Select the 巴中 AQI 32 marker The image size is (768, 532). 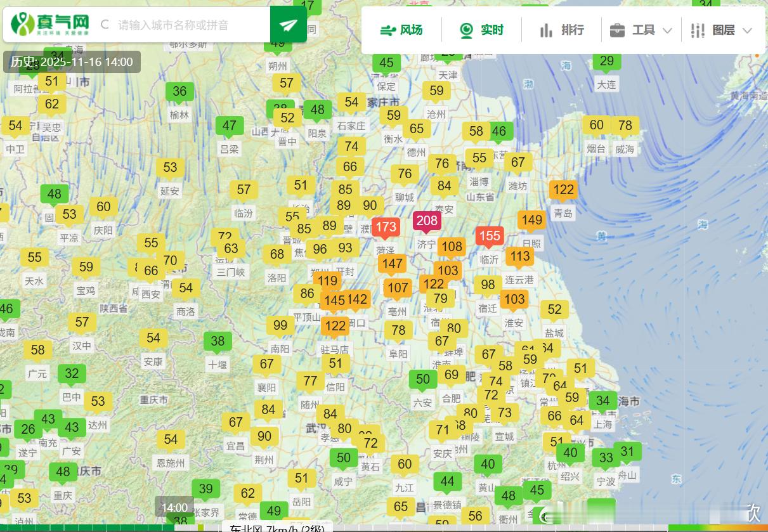(x=72, y=375)
